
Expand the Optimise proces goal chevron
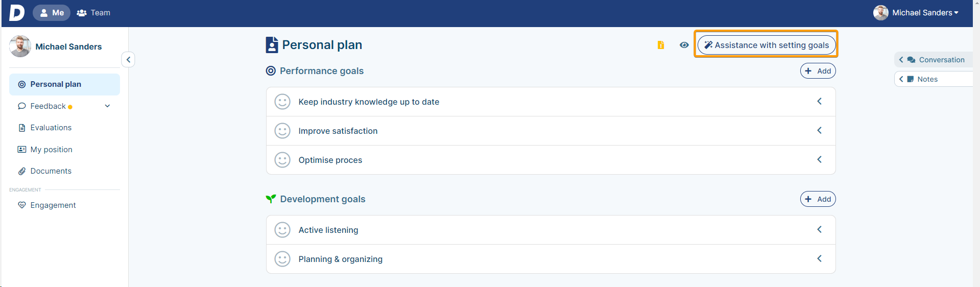coord(819,160)
